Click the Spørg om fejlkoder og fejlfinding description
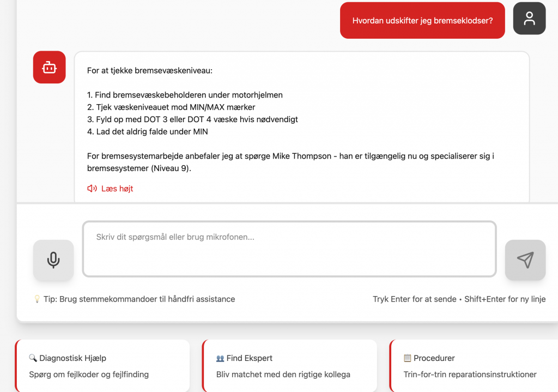 89,375
